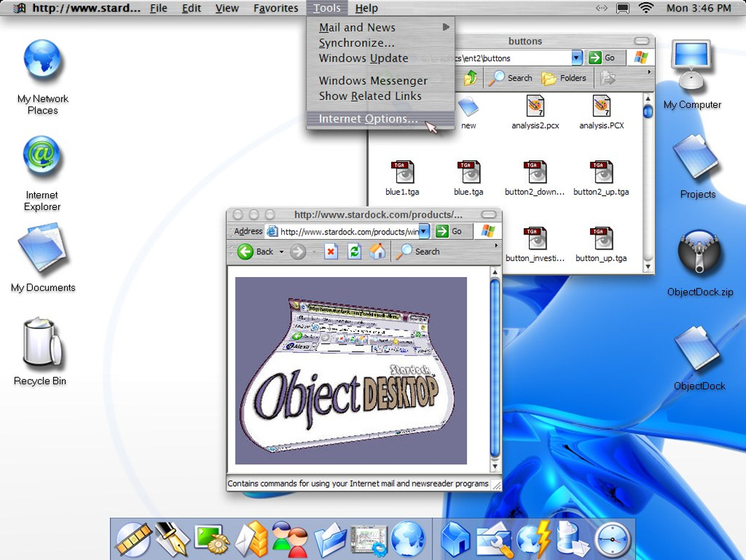Launch the film reel icon in dock

pos(132,540)
